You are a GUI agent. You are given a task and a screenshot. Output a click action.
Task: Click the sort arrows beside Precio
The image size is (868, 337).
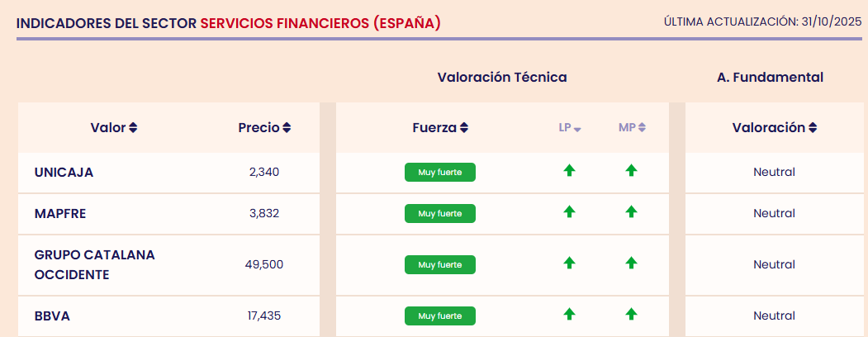click(x=287, y=128)
